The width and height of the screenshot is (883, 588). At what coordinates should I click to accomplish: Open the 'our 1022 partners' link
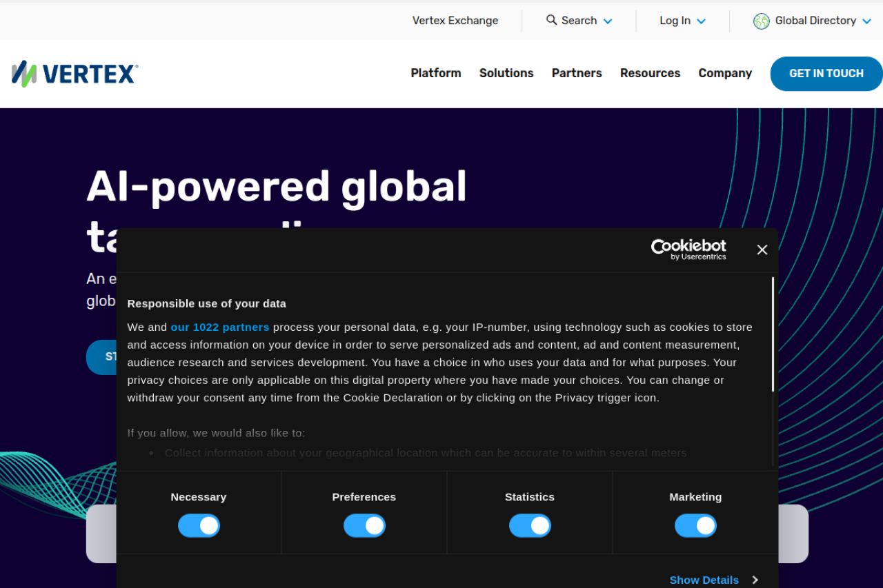220,327
